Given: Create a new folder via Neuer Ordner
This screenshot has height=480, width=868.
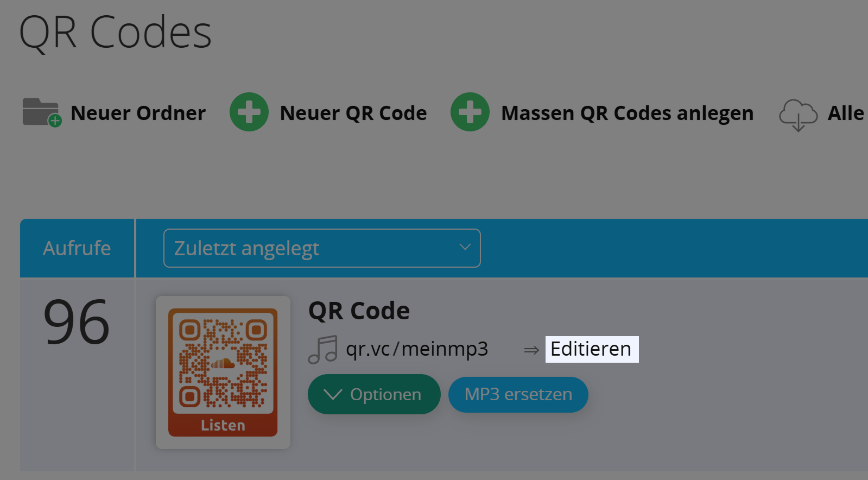Looking at the screenshot, I should [x=138, y=112].
